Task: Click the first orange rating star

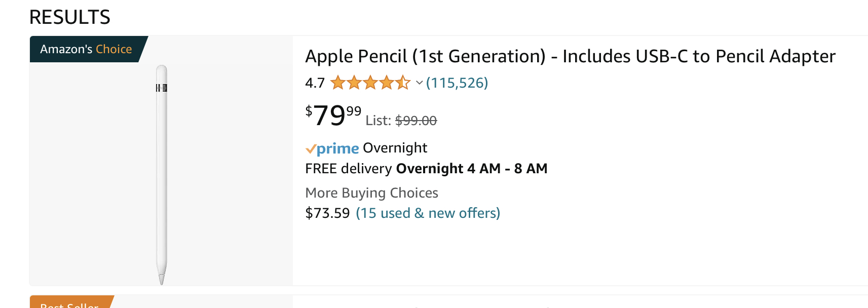Action: pyautogui.click(x=337, y=83)
